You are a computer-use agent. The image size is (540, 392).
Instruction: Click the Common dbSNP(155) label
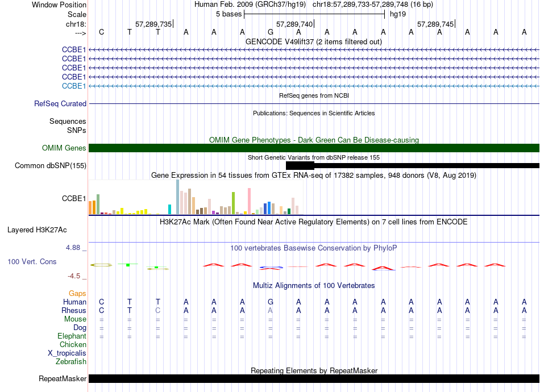tap(50, 165)
